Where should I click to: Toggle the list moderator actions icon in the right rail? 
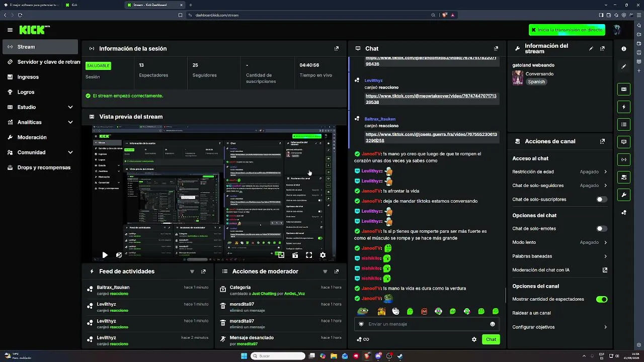624,125
